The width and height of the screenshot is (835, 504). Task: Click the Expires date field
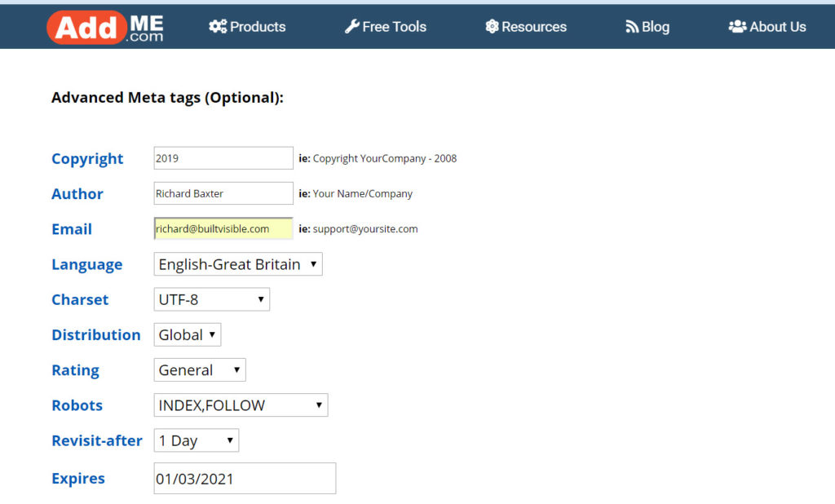coord(245,478)
